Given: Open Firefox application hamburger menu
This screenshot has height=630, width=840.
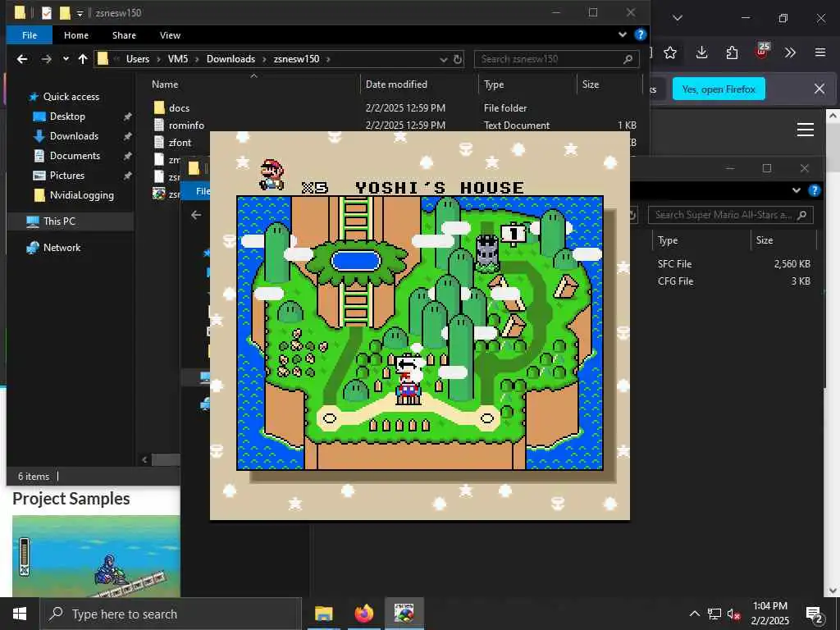Looking at the screenshot, I should click(x=819, y=52).
